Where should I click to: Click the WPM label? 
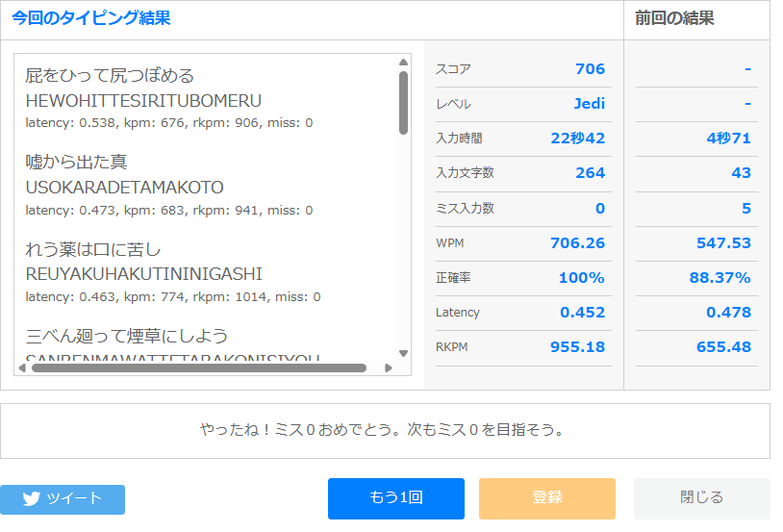tap(449, 243)
